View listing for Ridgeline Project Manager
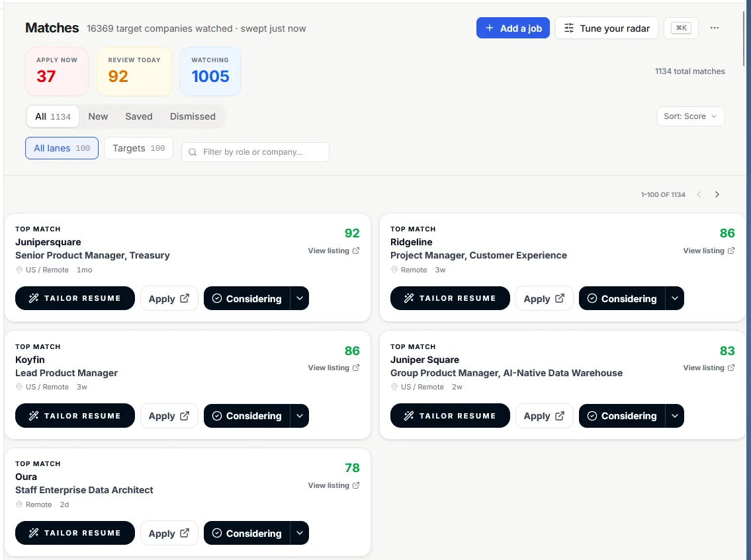The height and width of the screenshot is (560, 751). pos(709,251)
